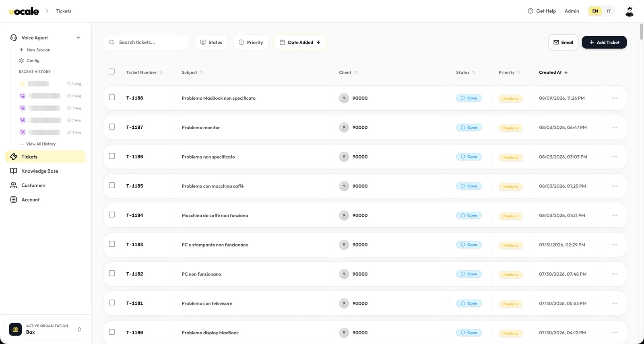The width and height of the screenshot is (644, 344).
Task: Select all tickets with header checkbox
Action: (x=112, y=72)
